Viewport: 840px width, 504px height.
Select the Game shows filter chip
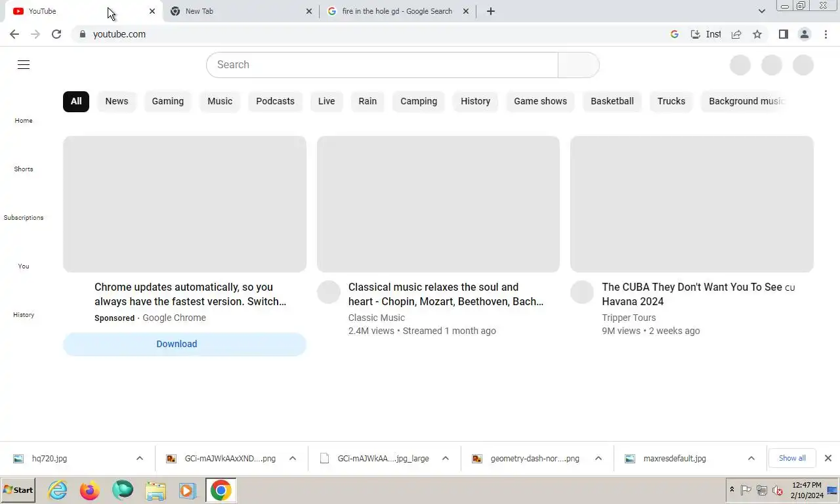(540, 101)
